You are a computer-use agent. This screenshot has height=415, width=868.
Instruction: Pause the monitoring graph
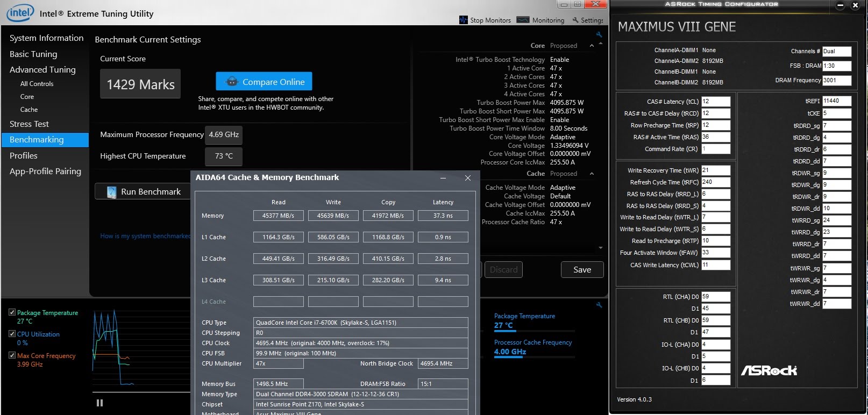(99, 403)
